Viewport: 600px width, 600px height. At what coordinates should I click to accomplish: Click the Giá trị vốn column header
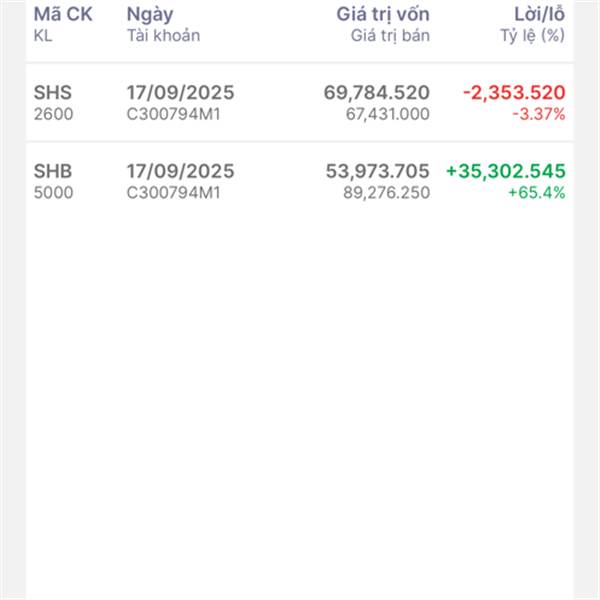tap(382, 15)
